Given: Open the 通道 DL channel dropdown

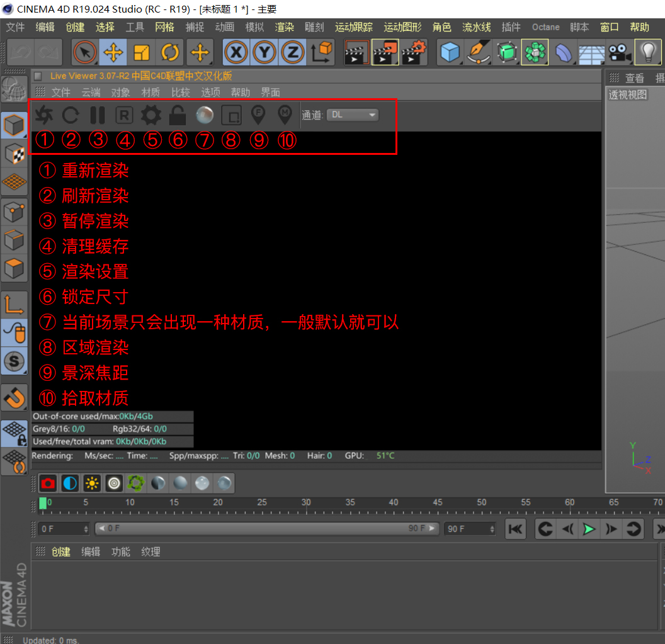Looking at the screenshot, I should [353, 115].
